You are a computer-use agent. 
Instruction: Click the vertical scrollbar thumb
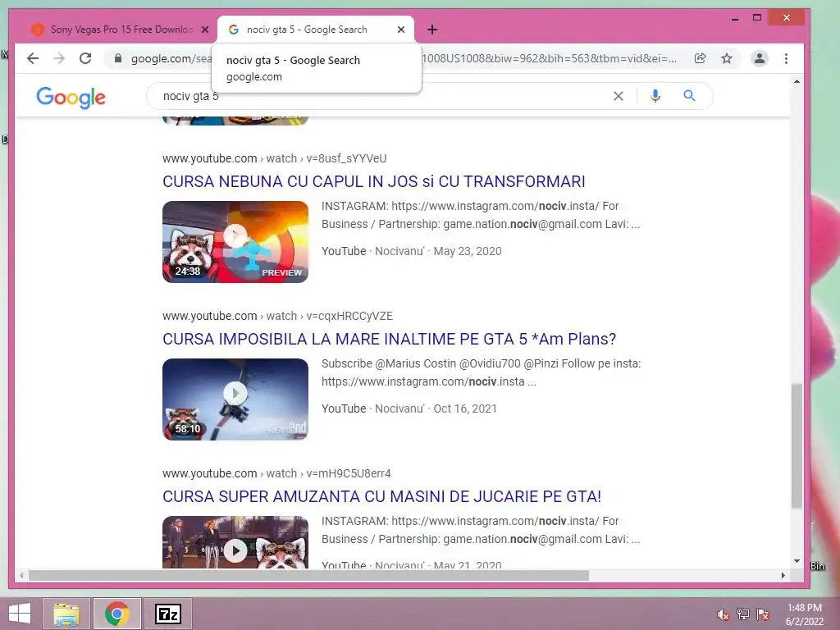[797, 445]
